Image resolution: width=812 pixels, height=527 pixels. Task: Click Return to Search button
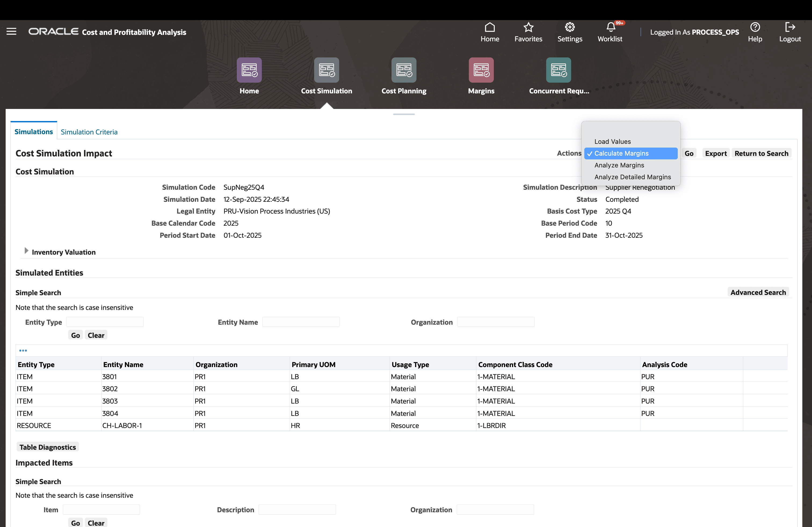click(x=761, y=153)
